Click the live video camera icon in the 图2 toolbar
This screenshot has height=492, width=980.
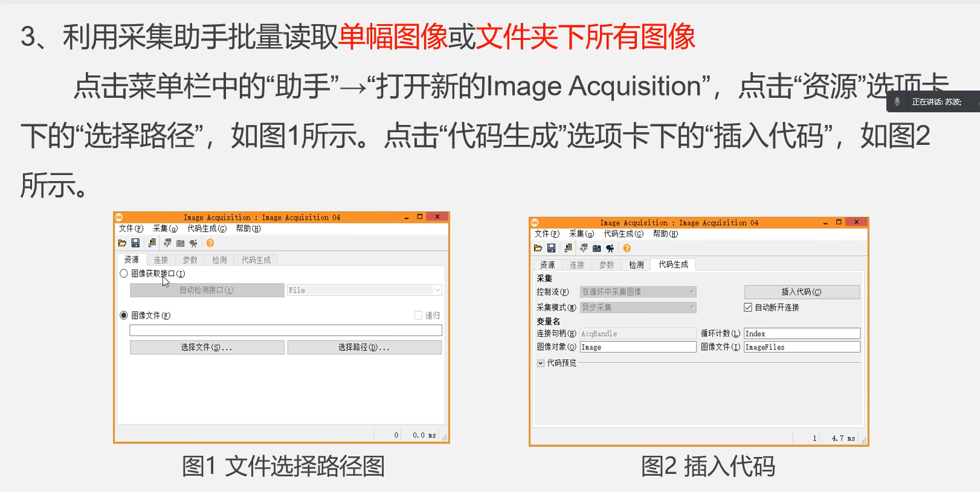tap(610, 248)
